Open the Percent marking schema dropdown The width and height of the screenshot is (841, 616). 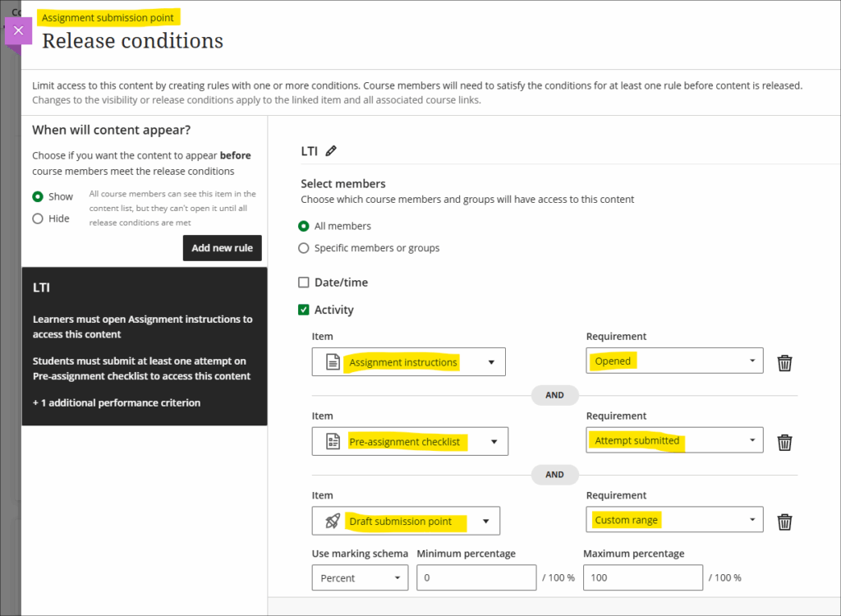click(x=360, y=578)
